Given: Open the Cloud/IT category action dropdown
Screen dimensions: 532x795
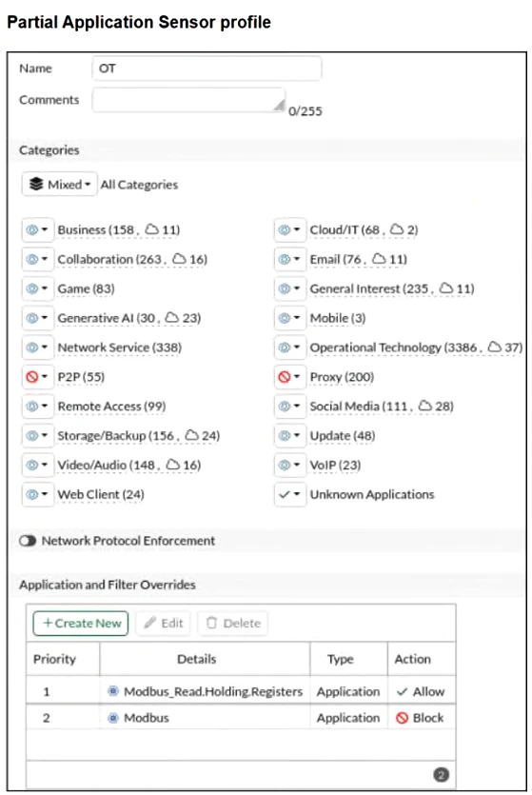Looking at the screenshot, I should click(290, 229).
